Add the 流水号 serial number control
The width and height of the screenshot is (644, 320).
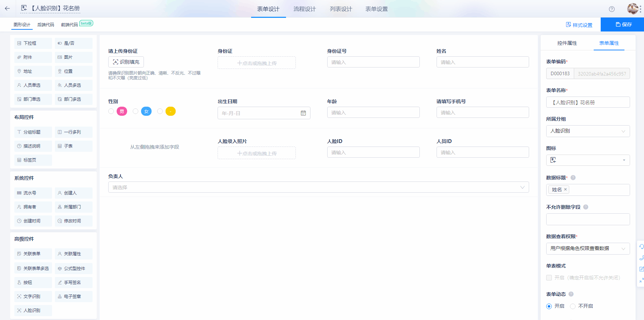[x=33, y=193]
